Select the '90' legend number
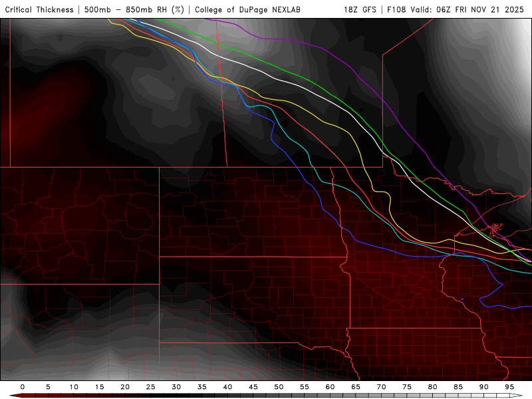Screen dimensions: 532x399 (x=484, y=387)
